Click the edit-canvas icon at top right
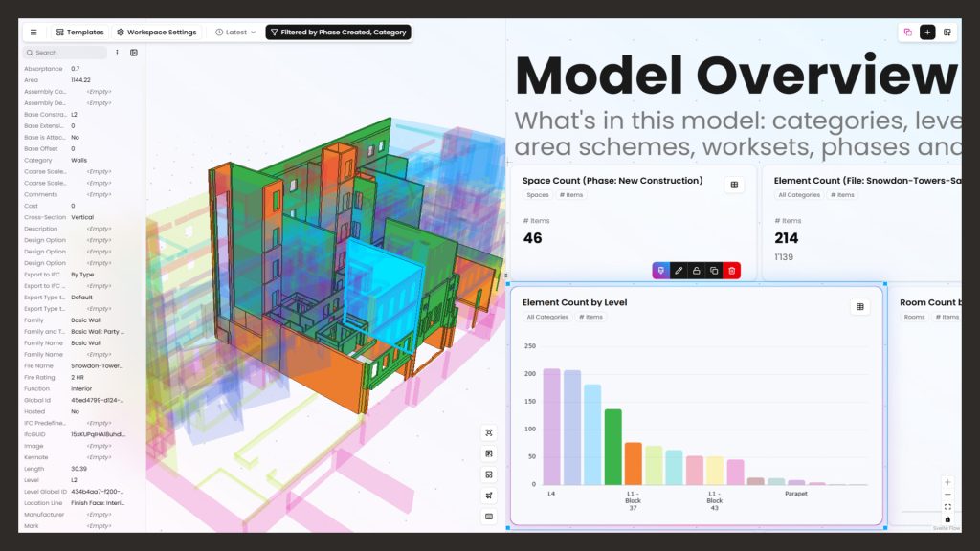Image resolution: width=980 pixels, height=551 pixels. point(947,33)
